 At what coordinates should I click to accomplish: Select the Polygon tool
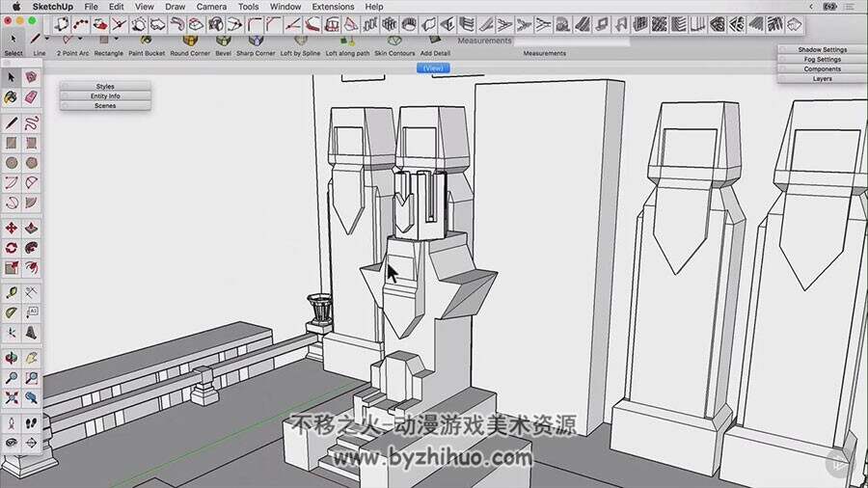click(32, 163)
